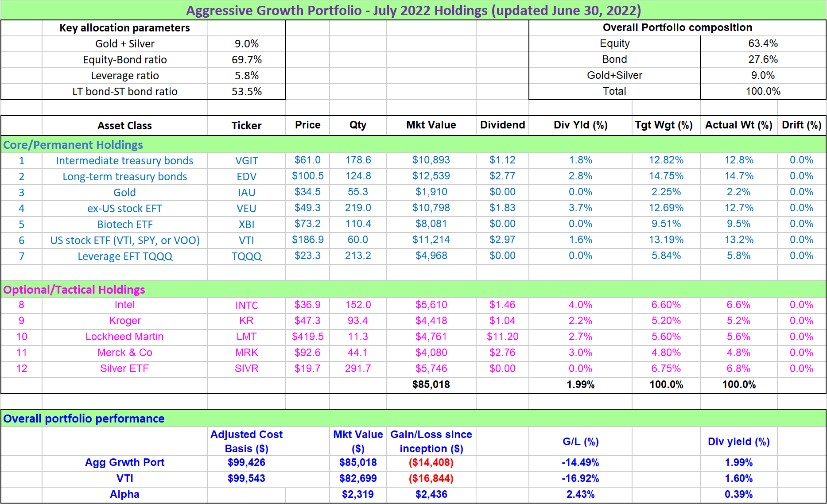Click the MRK ticker cell
Viewport: 827px width, 504px height.
(246, 353)
